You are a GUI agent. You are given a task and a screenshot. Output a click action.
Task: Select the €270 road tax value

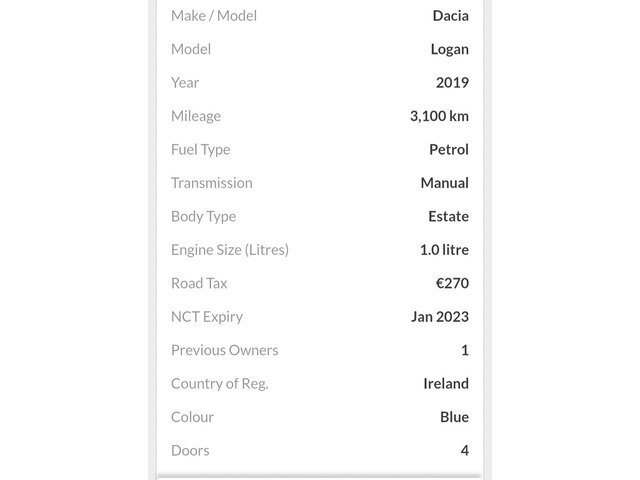[452, 284]
